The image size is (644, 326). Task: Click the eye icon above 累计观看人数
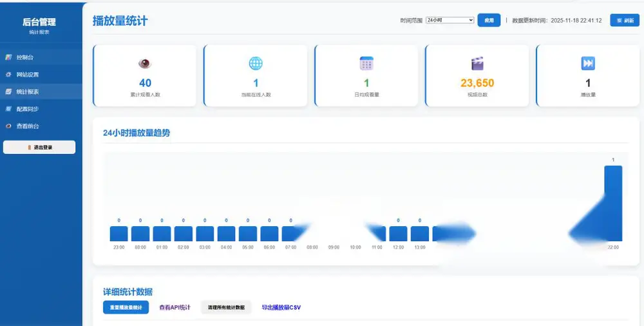coord(145,63)
